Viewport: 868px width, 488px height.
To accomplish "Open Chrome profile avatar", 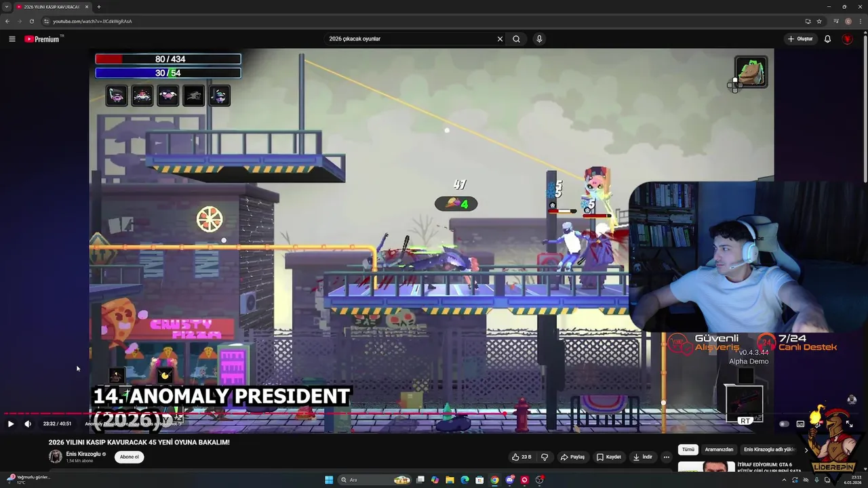I will coord(848,21).
